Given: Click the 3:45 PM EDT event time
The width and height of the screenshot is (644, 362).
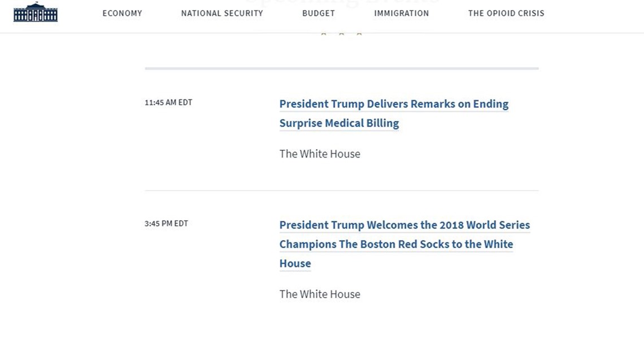Looking at the screenshot, I should [166, 223].
